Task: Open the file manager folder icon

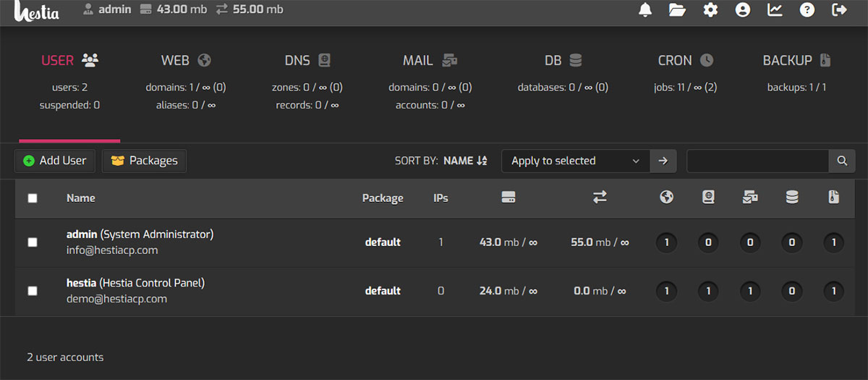Action: 677,10
